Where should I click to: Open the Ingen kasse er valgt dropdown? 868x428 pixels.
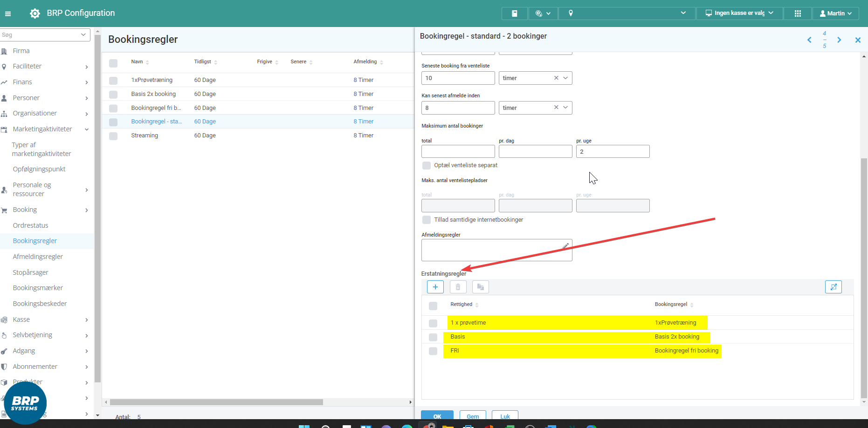point(739,14)
